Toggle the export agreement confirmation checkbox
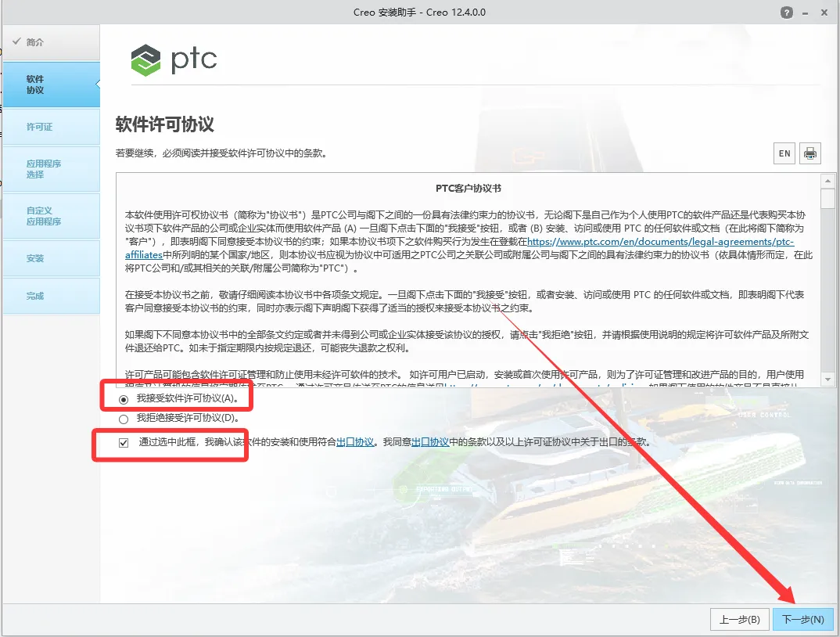The height and width of the screenshot is (637, 840). [124, 442]
